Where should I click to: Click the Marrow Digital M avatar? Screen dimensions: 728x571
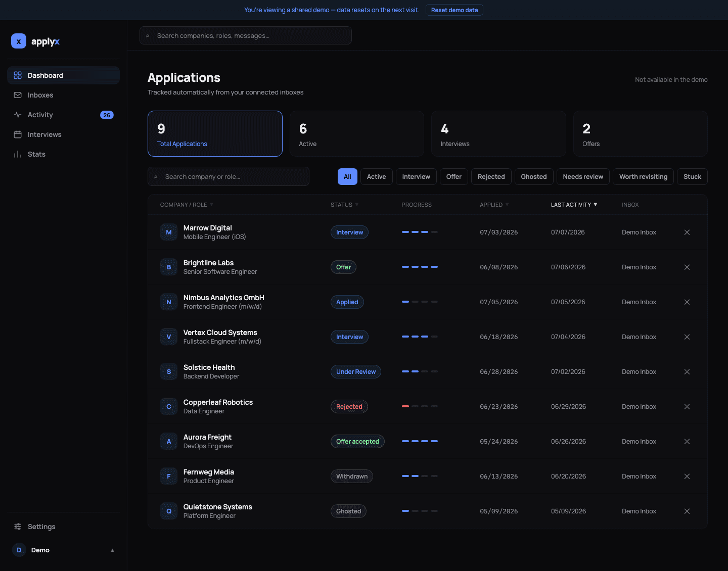point(169,232)
